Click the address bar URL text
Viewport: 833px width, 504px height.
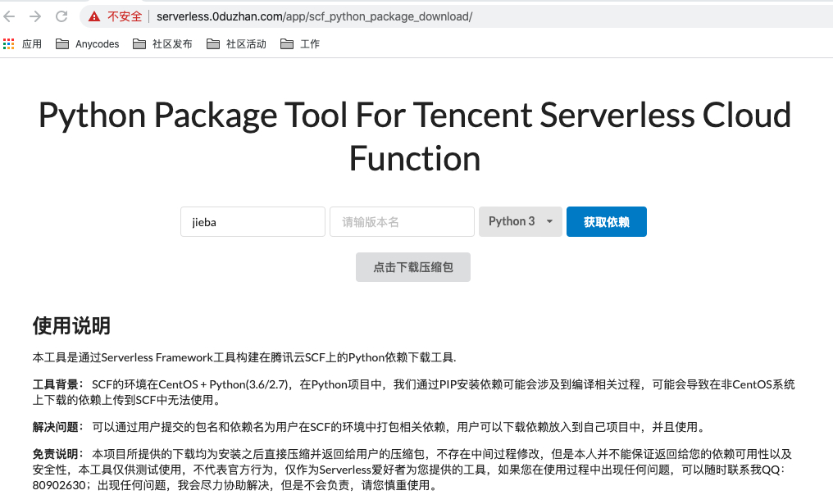tap(314, 16)
